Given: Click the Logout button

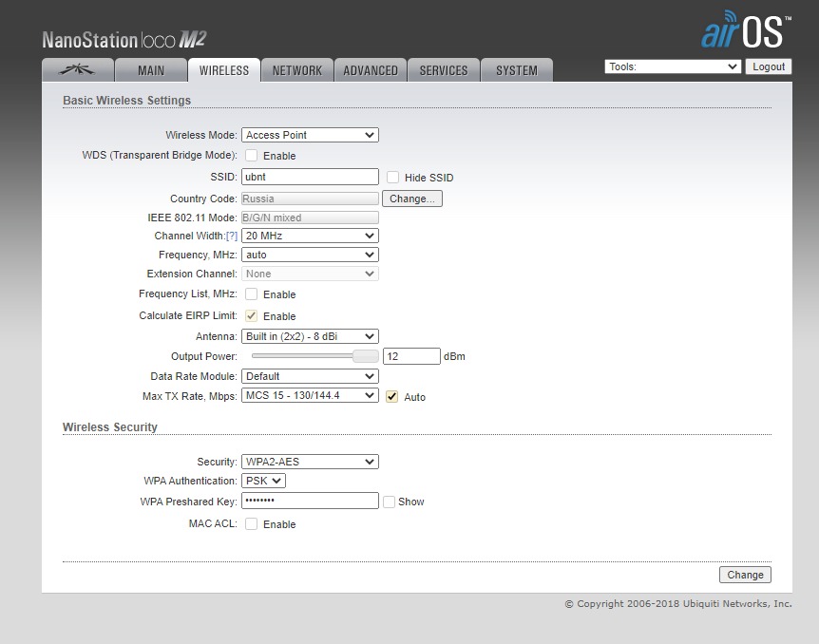Looking at the screenshot, I should 769,66.
